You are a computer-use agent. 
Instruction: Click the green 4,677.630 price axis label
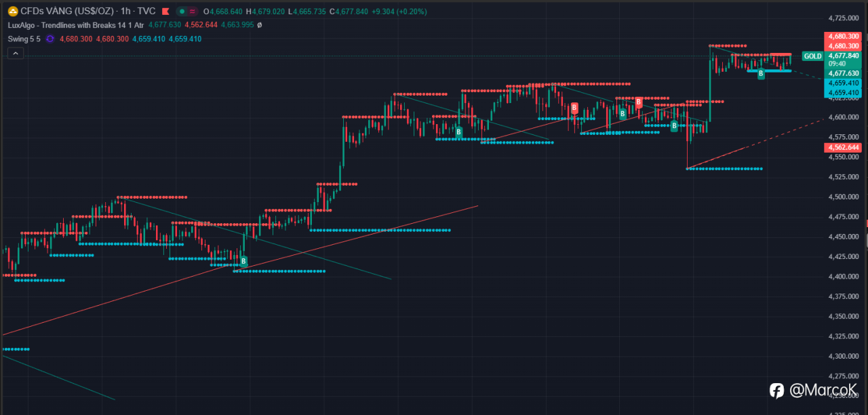coord(844,73)
